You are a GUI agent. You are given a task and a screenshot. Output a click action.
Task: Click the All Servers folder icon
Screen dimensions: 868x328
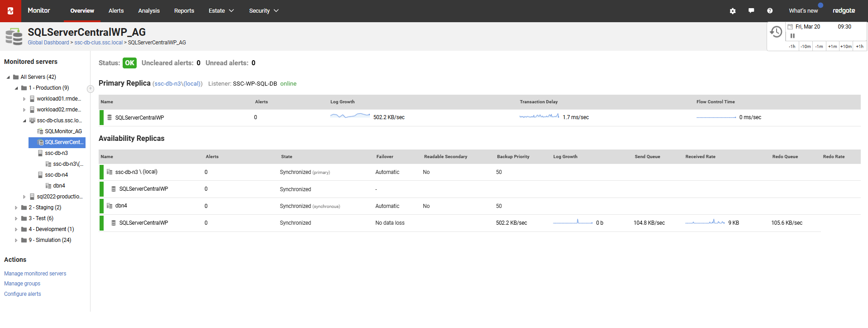16,77
